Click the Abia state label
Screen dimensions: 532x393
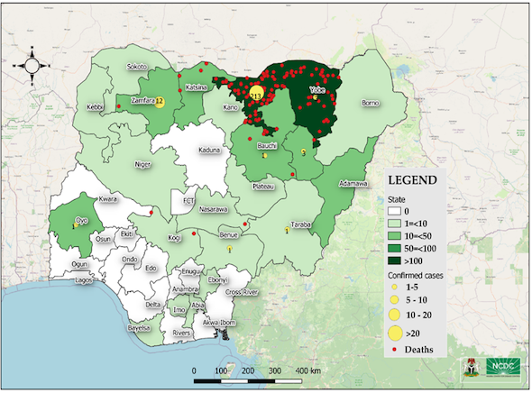click(x=197, y=306)
